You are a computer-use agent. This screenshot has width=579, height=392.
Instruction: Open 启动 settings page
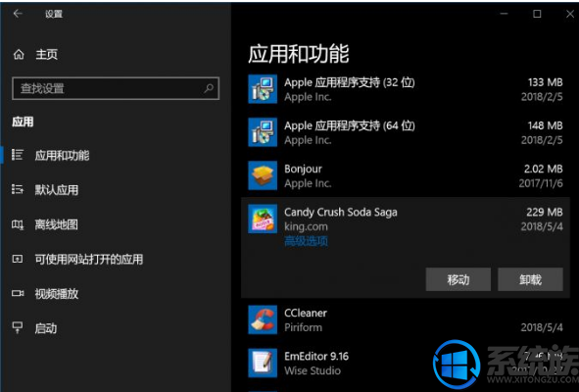[x=46, y=328]
